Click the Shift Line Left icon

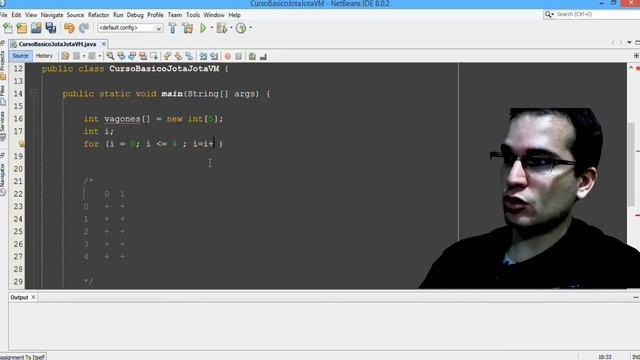(203, 56)
